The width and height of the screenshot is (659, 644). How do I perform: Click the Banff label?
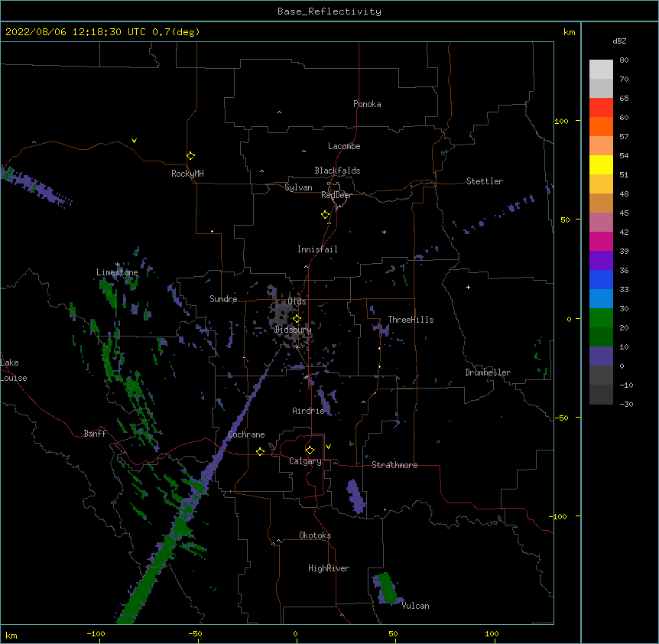(95, 434)
